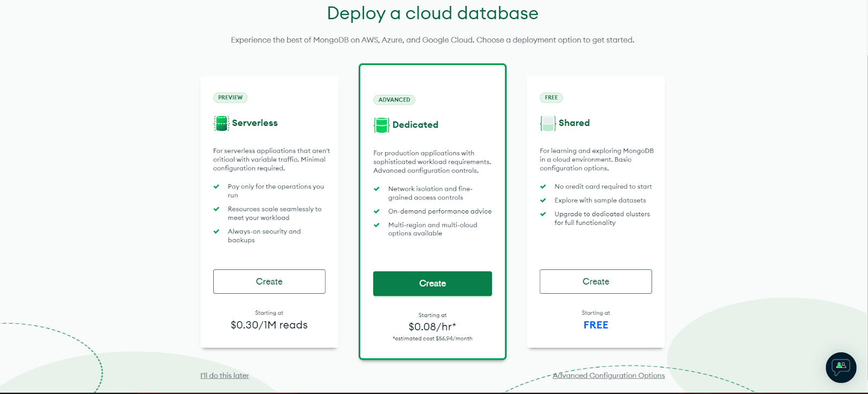Click Pay only for the operations text
Image resolution: width=868 pixels, height=394 pixels.
[x=276, y=191]
